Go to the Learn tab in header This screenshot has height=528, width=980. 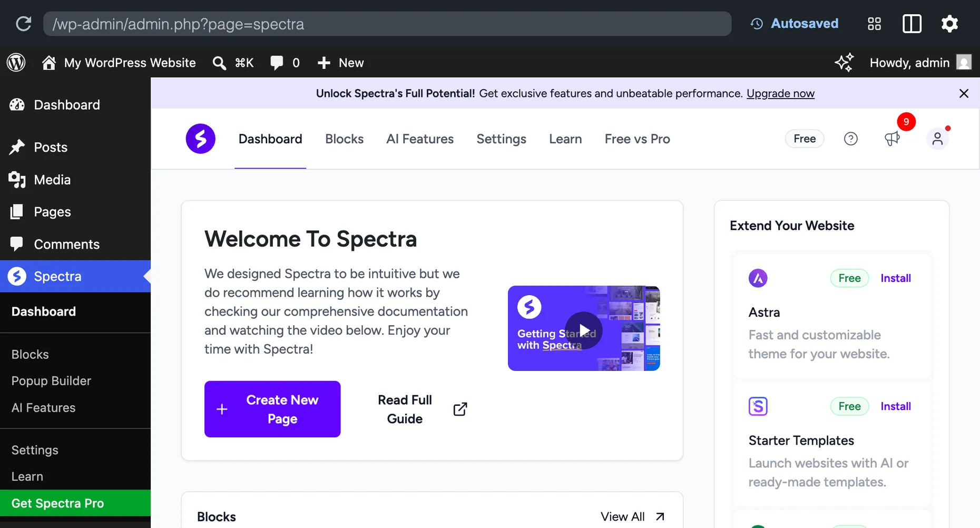pyautogui.click(x=565, y=139)
